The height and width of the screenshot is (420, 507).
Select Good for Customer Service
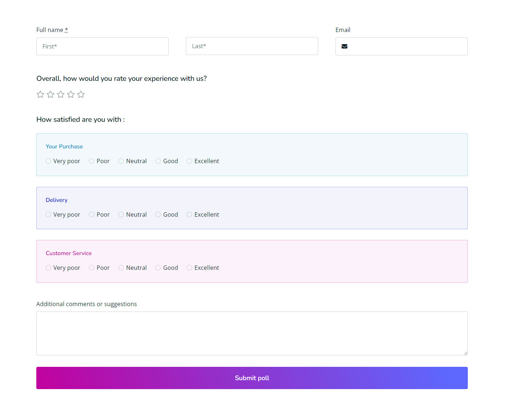[158, 268]
